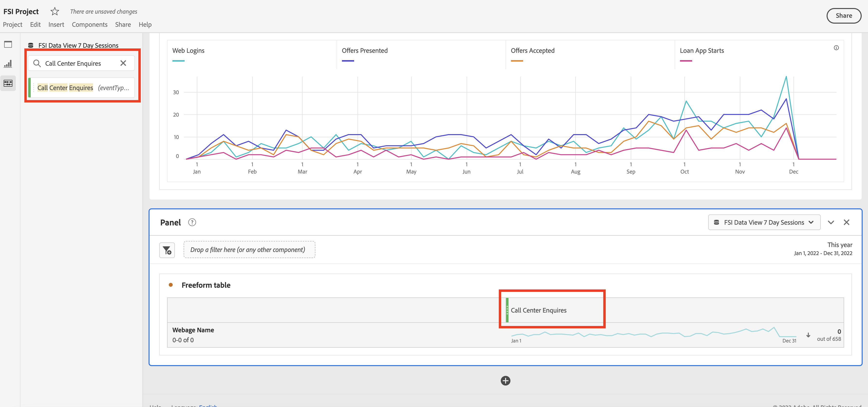Select Call Center Enquires component result

coord(82,88)
